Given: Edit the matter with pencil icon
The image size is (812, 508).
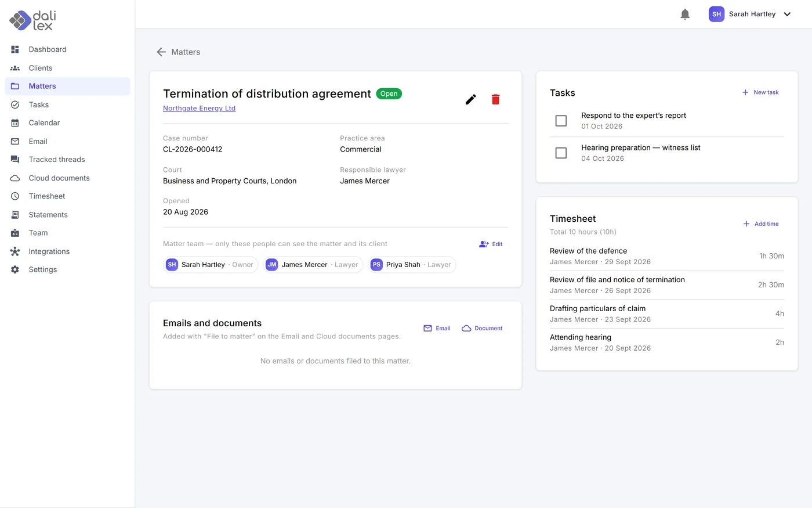Looking at the screenshot, I should [x=471, y=99].
